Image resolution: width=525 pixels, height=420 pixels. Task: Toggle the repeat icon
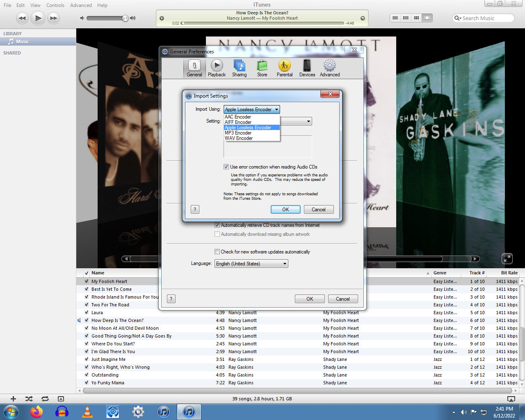pos(45,399)
